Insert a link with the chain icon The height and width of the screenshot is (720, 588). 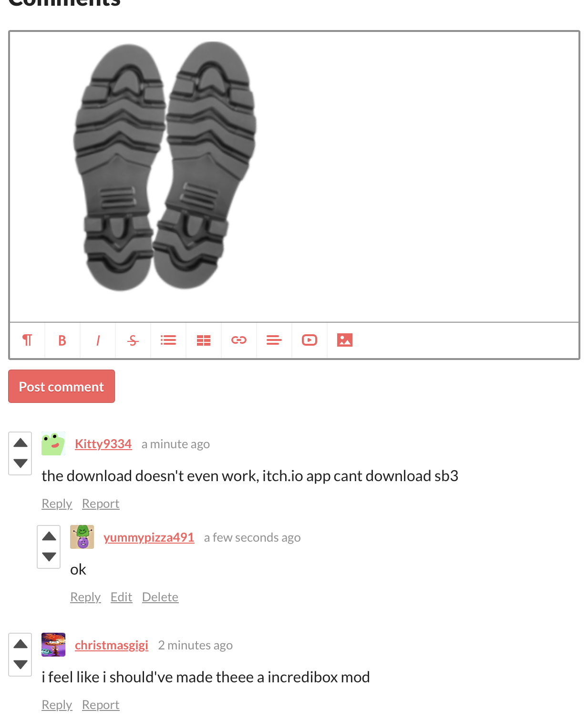239,340
